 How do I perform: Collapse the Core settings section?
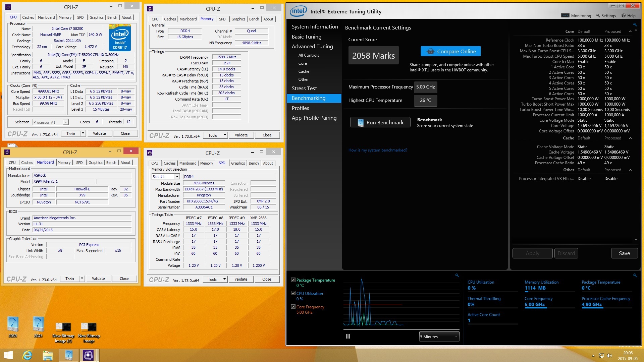coord(630,32)
